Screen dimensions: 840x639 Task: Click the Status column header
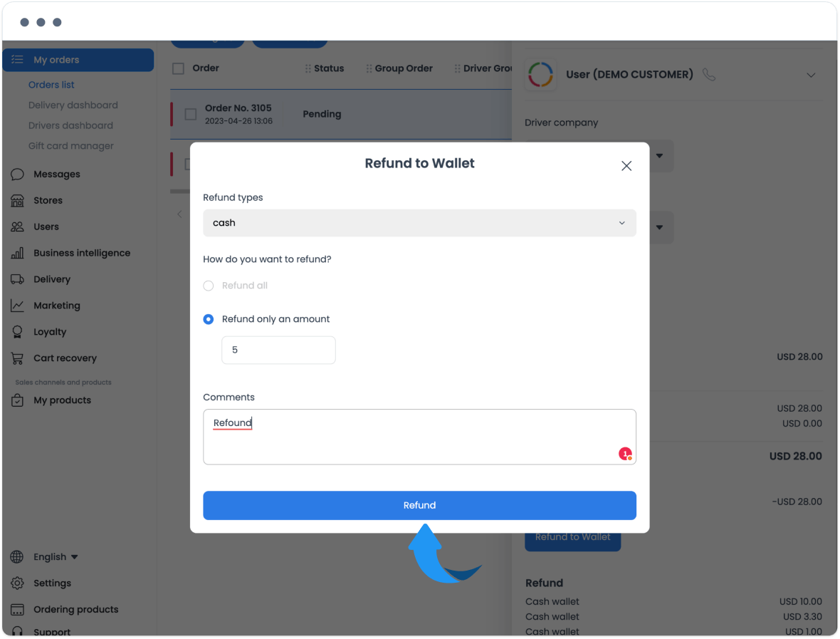[x=329, y=68]
